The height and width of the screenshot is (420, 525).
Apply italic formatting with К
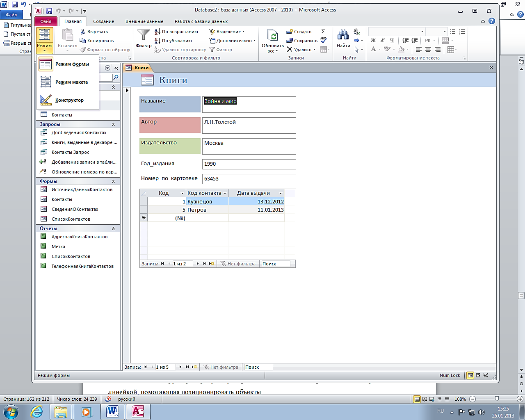tap(383, 41)
